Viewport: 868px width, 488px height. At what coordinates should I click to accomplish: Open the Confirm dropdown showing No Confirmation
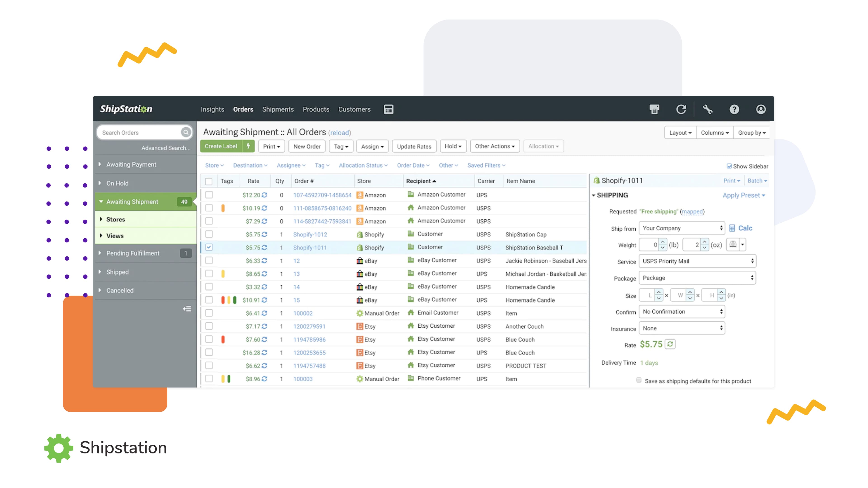pyautogui.click(x=682, y=312)
